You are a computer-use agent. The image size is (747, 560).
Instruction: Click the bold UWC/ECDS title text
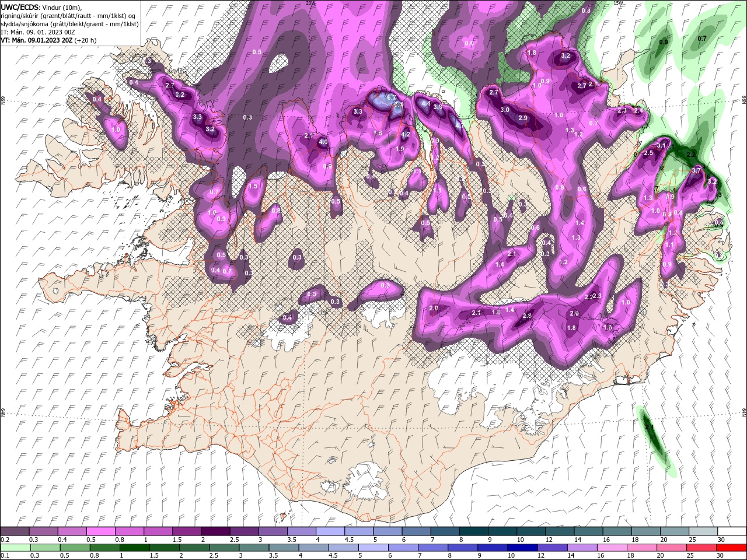pyautogui.click(x=20, y=7)
